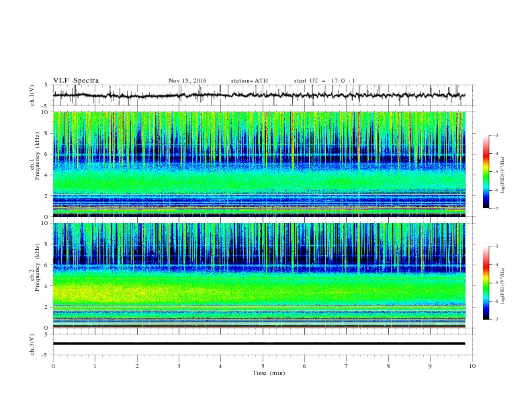
Task: Click the ch.1 "Frequency (kHz)" axis label
Action: pos(38,155)
